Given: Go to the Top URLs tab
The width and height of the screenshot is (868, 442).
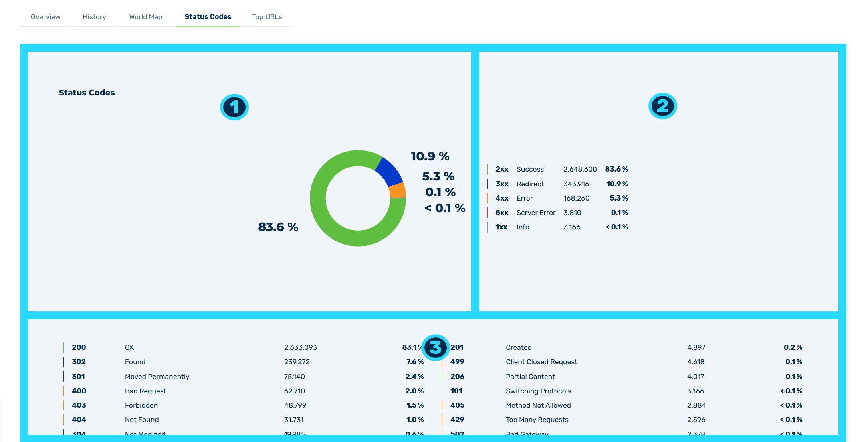Looking at the screenshot, I should [x=267, y=17].
